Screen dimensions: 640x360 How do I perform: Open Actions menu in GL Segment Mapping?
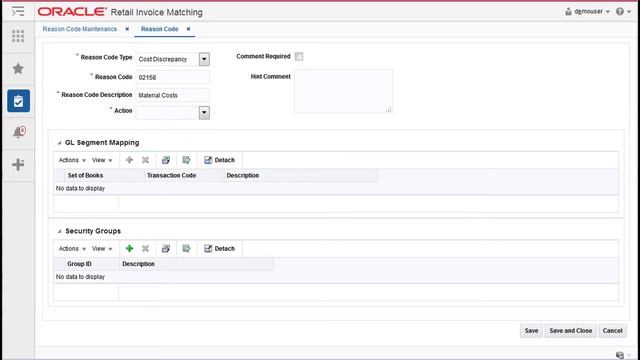pyautogui.click(x=72, y=160)
